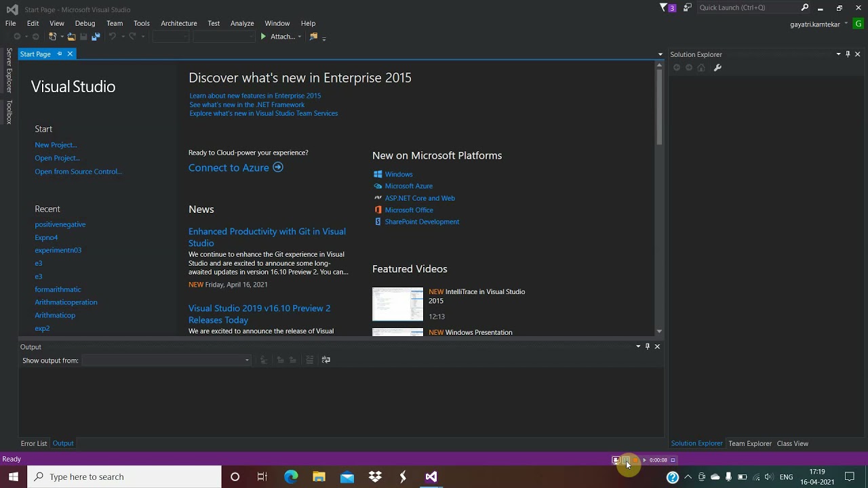Click the Find in Files toolbar icon

313,37
